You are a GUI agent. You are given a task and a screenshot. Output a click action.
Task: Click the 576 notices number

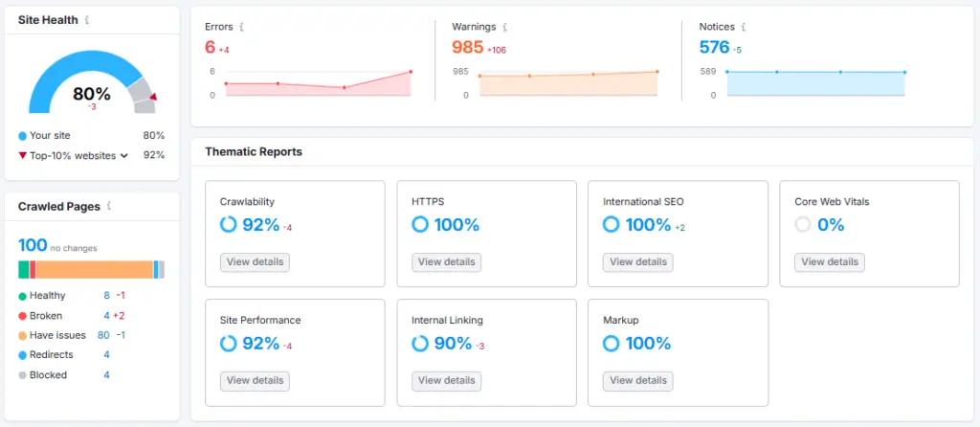tap(714, 47)
